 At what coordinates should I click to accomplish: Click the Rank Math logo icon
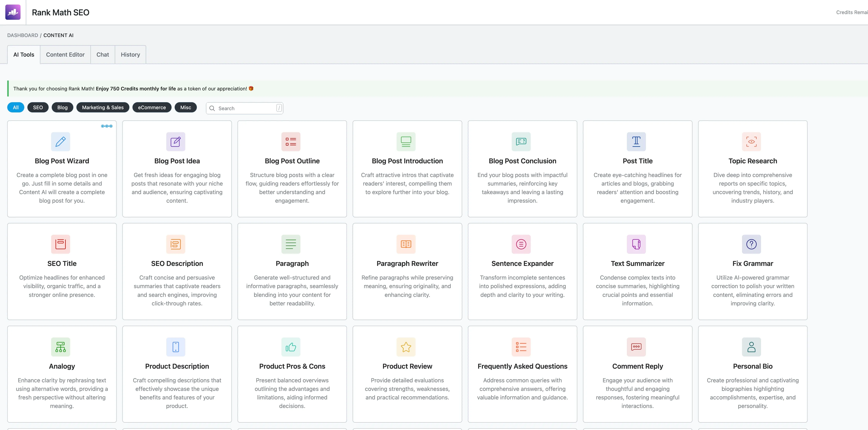(x=13, y=12)
